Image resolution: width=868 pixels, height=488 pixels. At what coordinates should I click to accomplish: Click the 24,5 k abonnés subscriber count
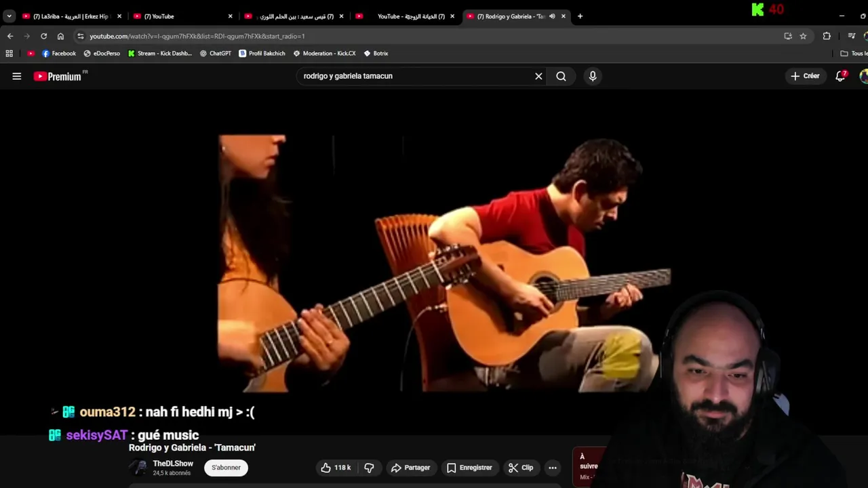[172, 473]
